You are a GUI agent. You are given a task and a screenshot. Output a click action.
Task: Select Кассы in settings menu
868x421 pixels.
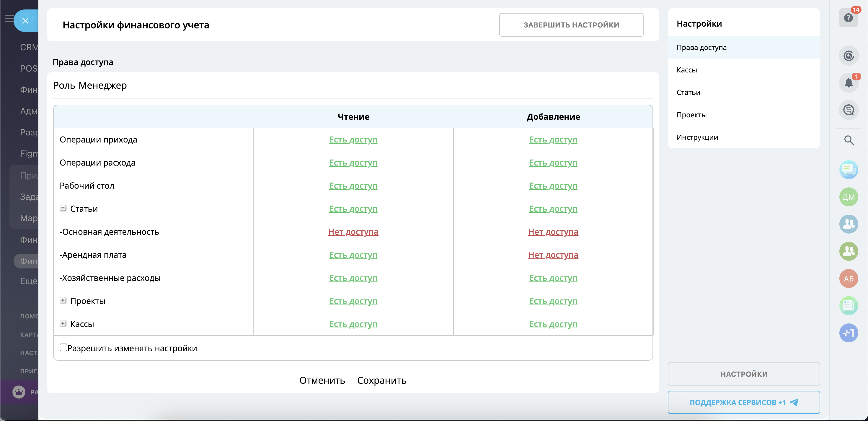coord(686,70)
